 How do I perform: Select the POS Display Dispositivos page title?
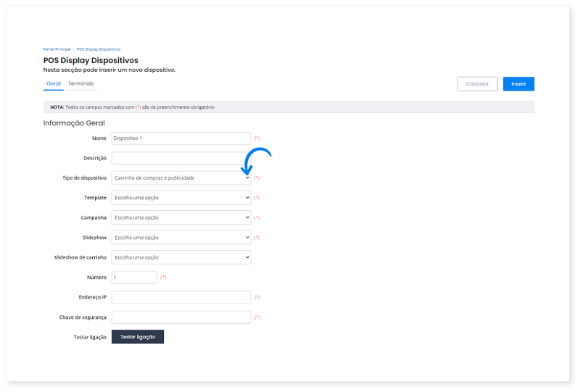click(x=91, y=60)
